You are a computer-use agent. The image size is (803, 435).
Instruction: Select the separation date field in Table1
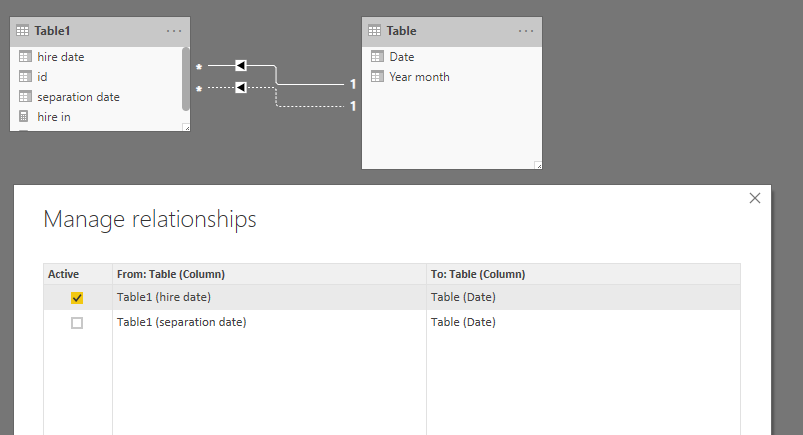point(78,97)
